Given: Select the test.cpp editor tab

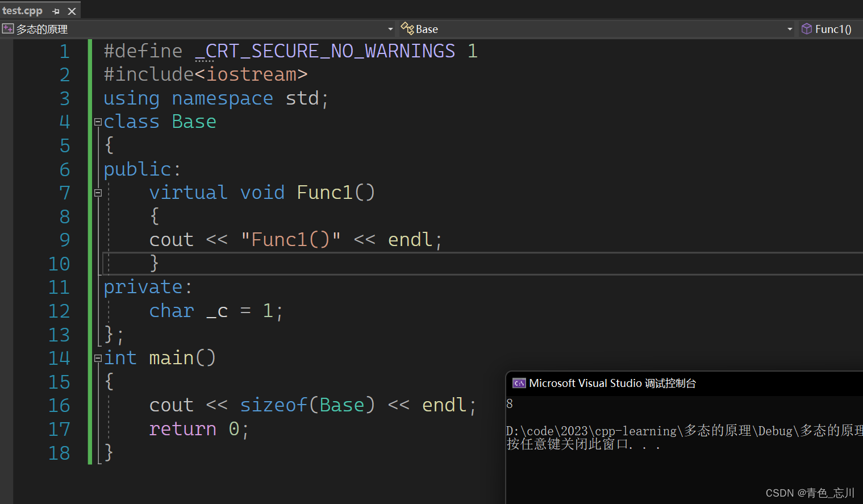Looking at the screenshot, I should [22, 11].
